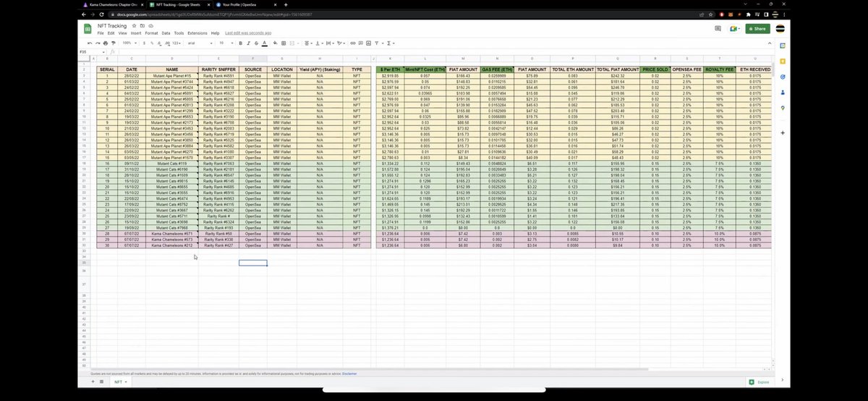Select the RARITY SNIFFER header cell
Viewport: 868px width, 401px height.
pyautogui.click(x=218, y=69)
